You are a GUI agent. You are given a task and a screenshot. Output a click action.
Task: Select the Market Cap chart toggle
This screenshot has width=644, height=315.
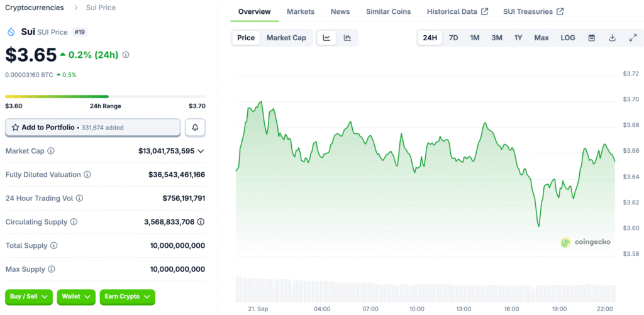coord(286,38)
